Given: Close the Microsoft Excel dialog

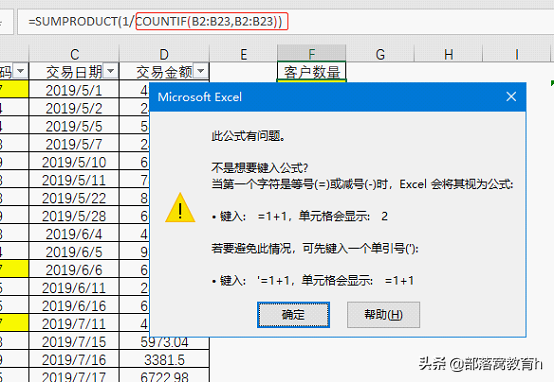Looking at the screenshot, I should coord(511,96).
